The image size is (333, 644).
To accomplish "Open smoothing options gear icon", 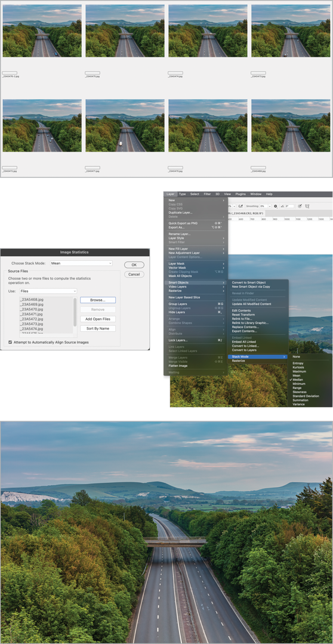I will [x=276, y=206].
